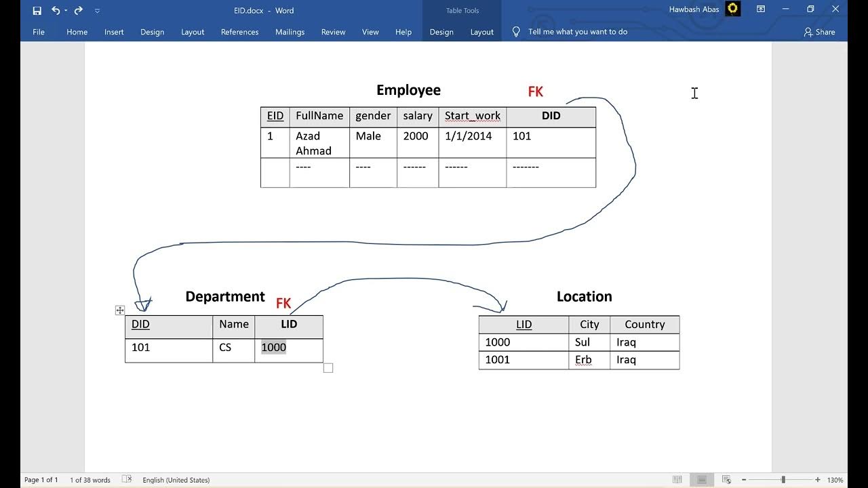Click the FullName header cell
The image size is (868, 488).
tap(319, 117)
